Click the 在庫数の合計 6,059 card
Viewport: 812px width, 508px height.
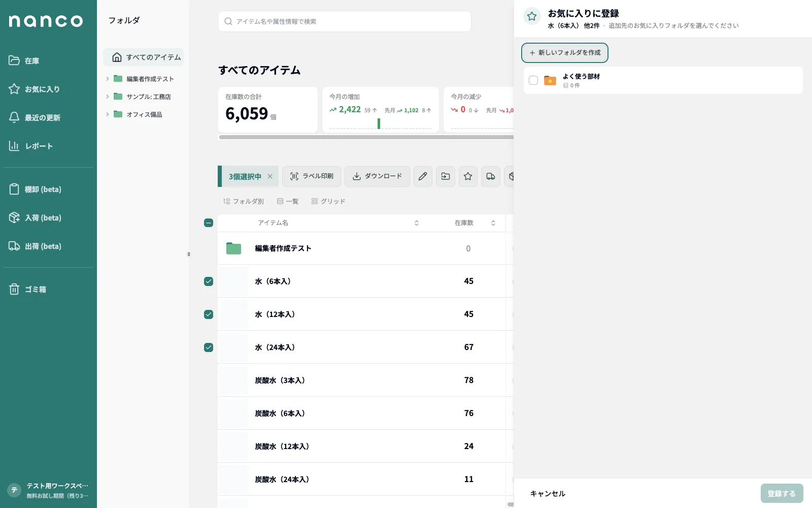click(268, 110)
